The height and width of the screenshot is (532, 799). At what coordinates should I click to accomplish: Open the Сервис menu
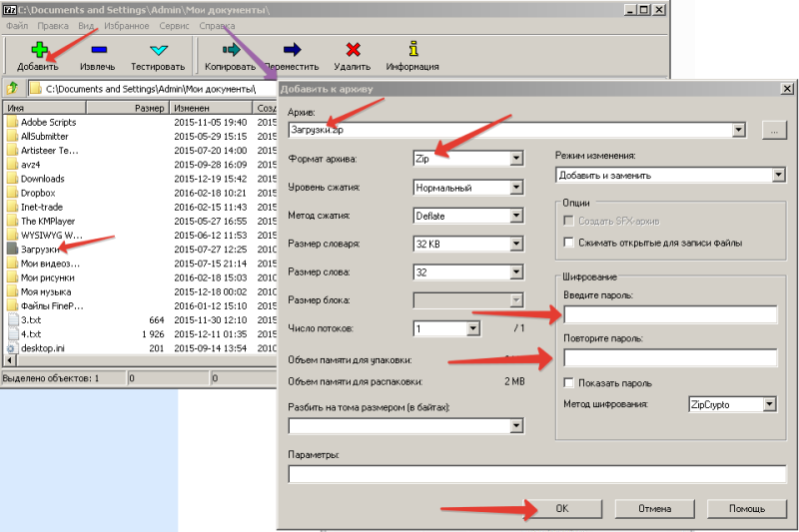pyautogui.click(x=173, y=24)
